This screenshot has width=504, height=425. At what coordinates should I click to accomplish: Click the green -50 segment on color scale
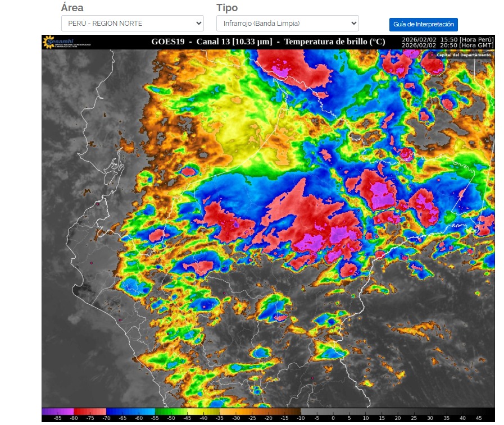coord(171,412)
